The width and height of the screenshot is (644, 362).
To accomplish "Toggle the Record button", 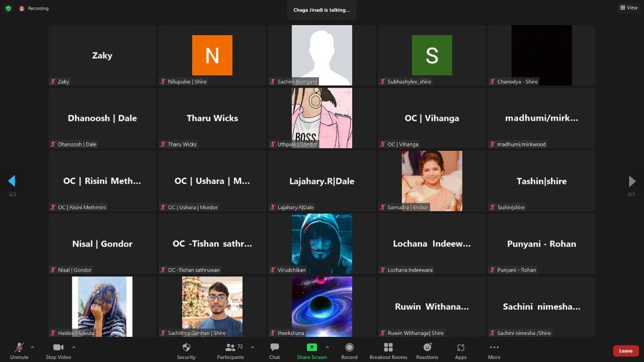I will pos(349,350).
